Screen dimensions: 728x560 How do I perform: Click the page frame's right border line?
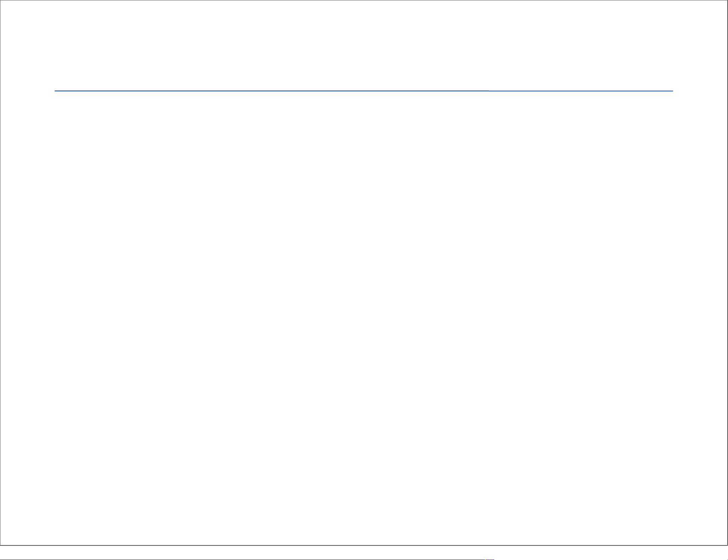727,273
